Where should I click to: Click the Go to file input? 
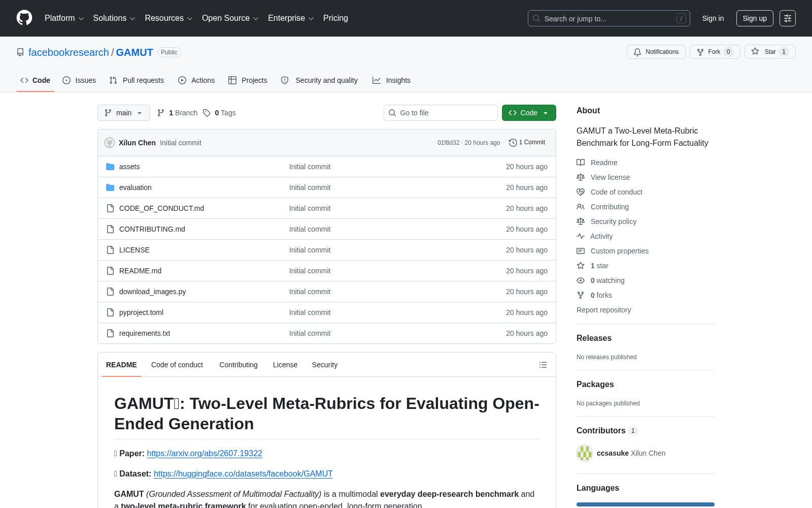pyautogui.click(x=441, y=113)
